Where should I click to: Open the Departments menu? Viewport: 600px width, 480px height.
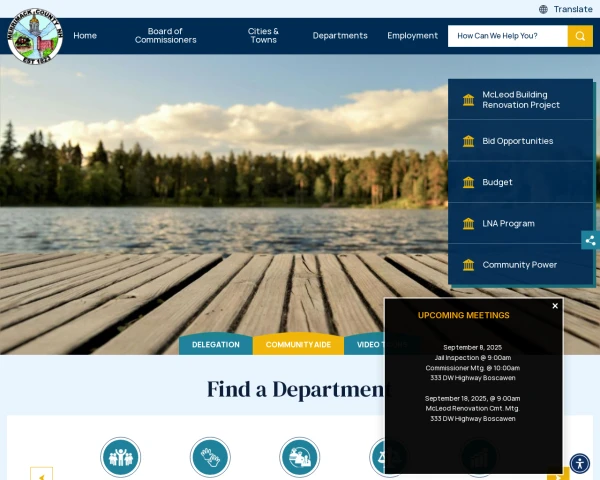(x=340, y=36)
